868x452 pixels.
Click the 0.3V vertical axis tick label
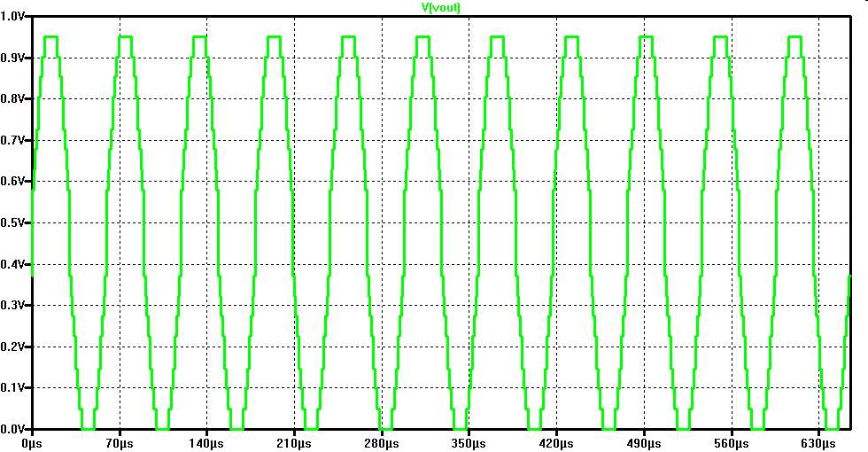tap(14, 305)
